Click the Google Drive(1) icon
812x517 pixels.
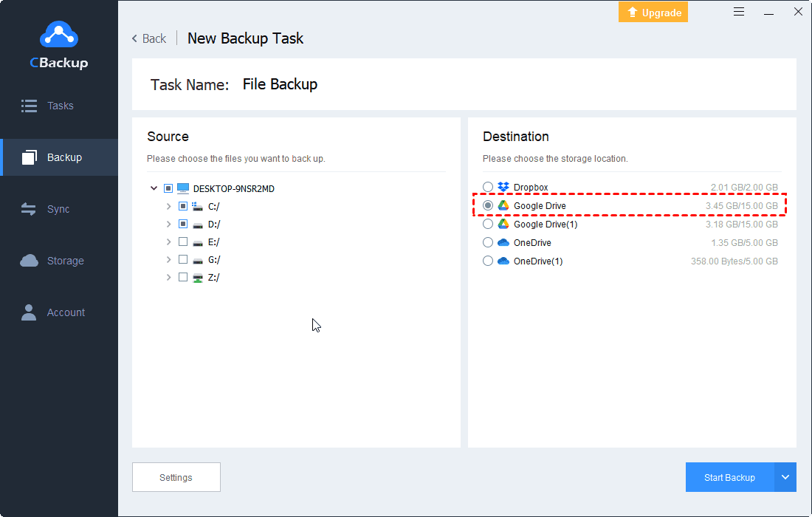point(503,224)
